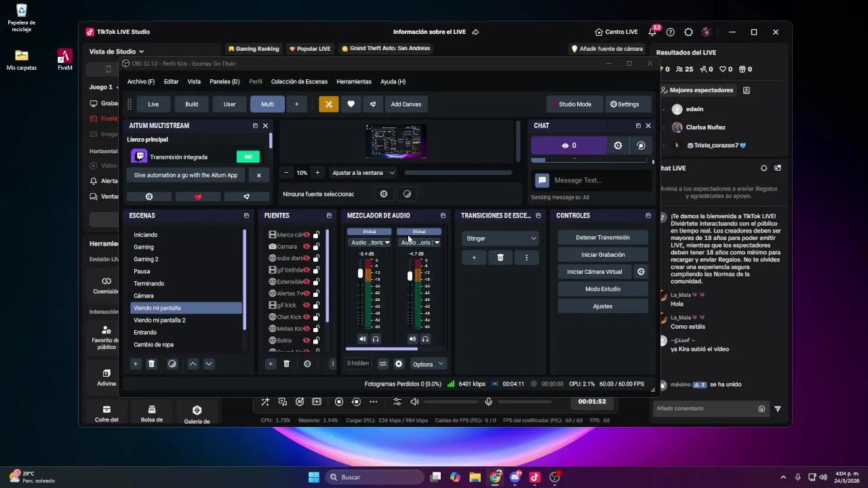Image resolution: width=868 pixels, height=488 pixels.
Task: Add a new source in Fuentes panel
Action: 270,364
